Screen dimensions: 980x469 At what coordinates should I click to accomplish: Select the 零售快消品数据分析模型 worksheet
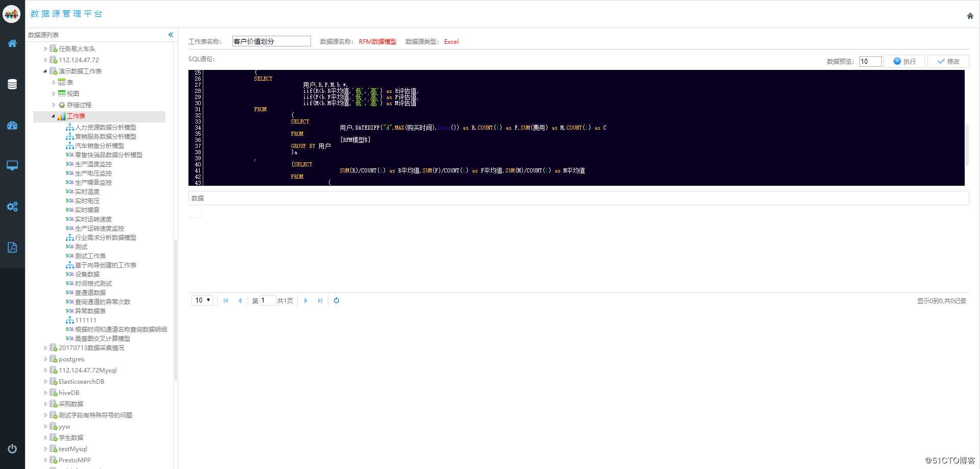(109, 155)
